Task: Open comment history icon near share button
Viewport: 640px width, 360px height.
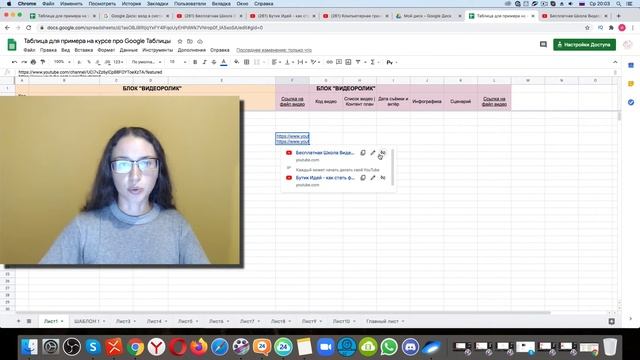Action: coord(543,44)
